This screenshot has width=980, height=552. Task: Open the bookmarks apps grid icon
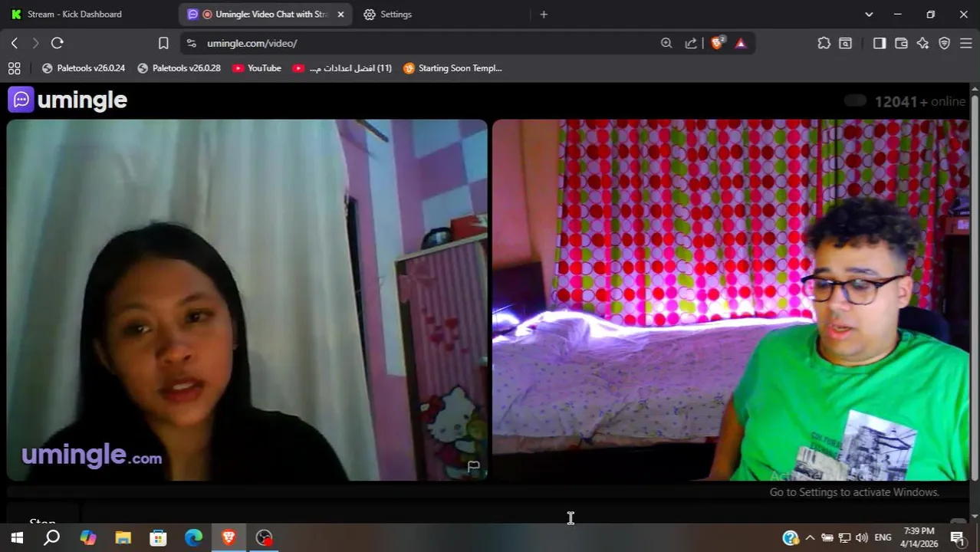point(14,68)
